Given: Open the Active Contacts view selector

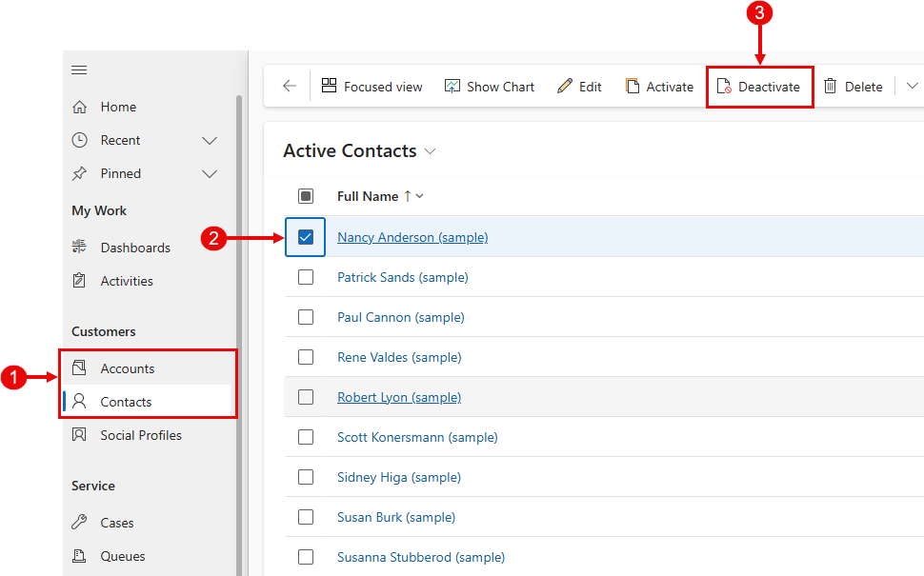Looking at the screenshot, I should click(430, 150).
